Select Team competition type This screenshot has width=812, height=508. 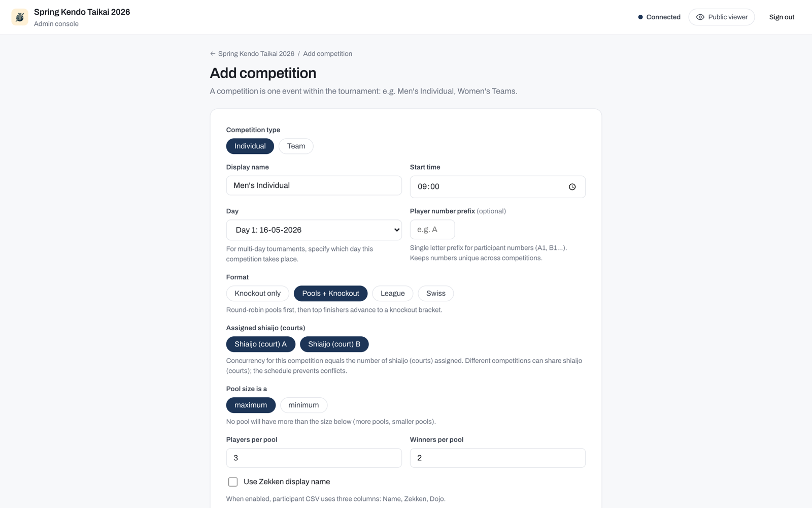[296, 146]
